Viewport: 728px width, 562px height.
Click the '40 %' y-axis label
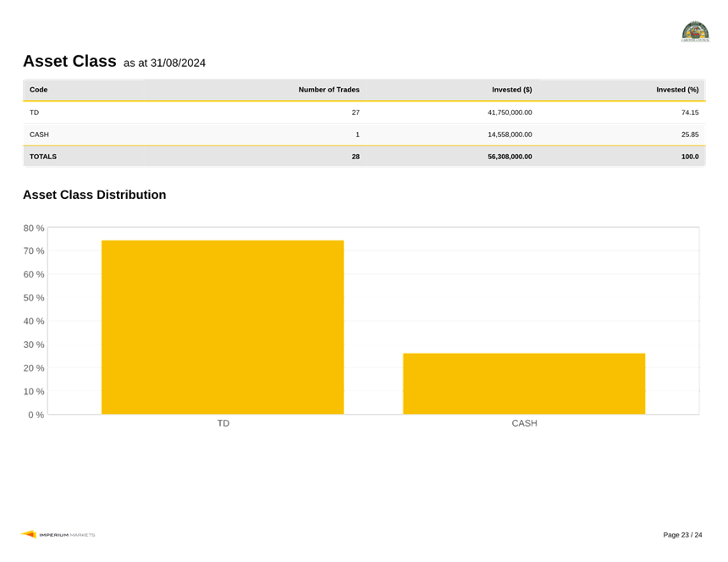click(34, 321)
